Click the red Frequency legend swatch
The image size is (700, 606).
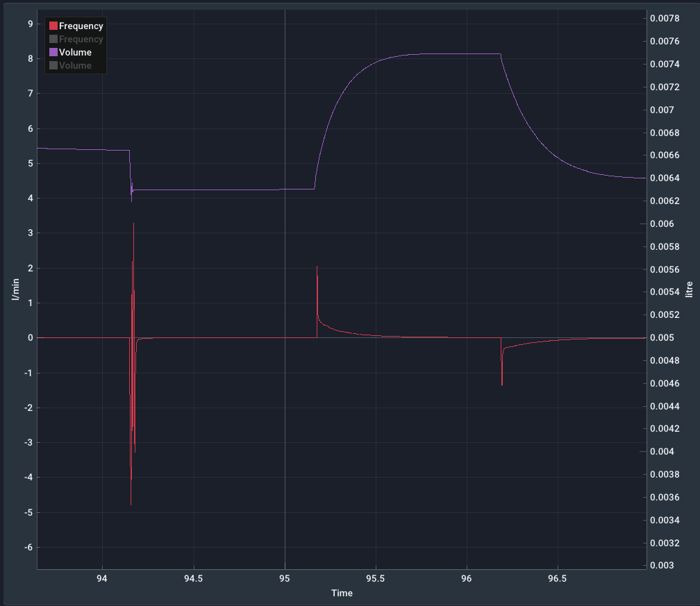click(x=53, y=26)
